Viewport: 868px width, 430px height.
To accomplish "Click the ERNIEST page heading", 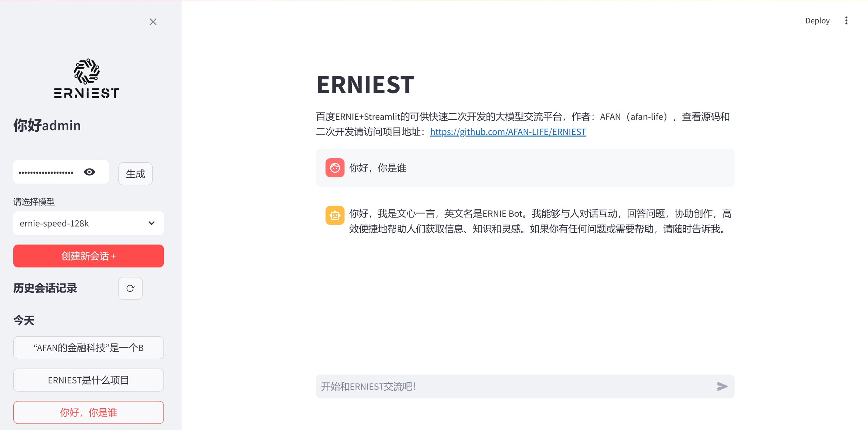I will tap(365, 85).
